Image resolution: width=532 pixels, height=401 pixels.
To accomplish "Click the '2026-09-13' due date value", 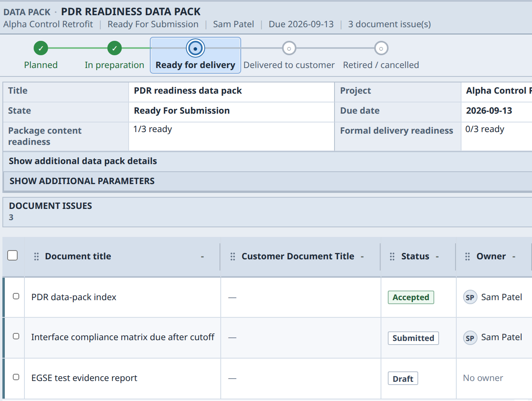I will pyautogui.click(x=489, y=111).
